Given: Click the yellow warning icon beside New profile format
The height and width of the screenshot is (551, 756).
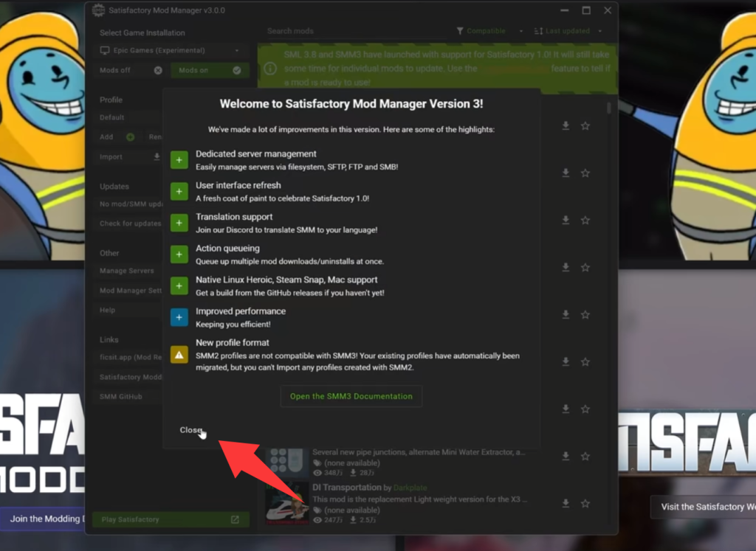Looking at the screenshot, I should 179,355.
